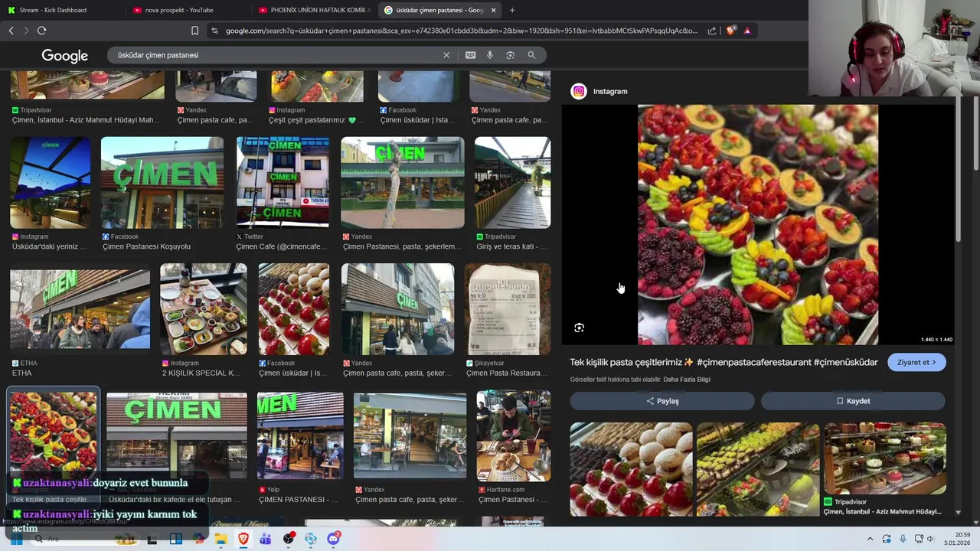Open Tripadvisor Giriş ve teras katı thumbnail
This screenshot has width=980, height=551.
tap(512, 183)
